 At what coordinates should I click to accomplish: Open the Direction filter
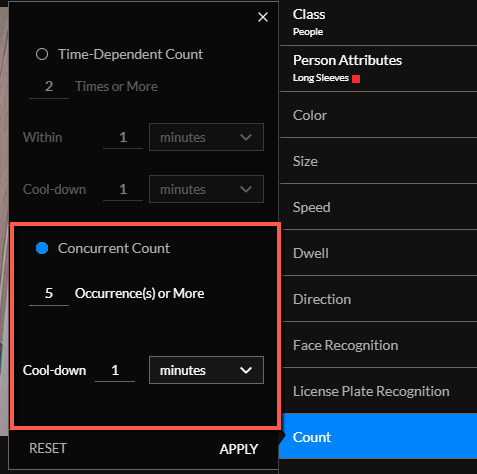378,299
